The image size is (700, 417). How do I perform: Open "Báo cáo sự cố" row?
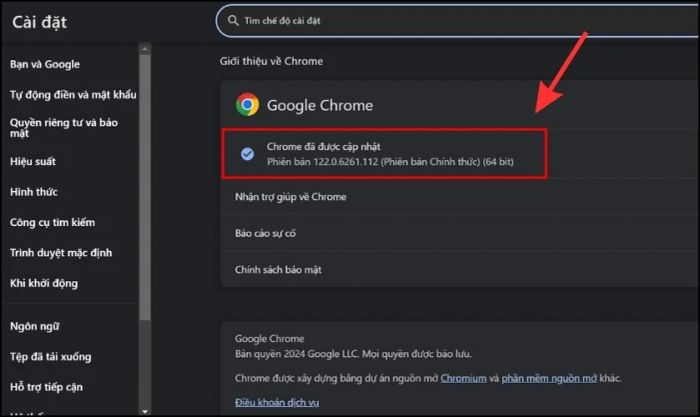point(460,233)
